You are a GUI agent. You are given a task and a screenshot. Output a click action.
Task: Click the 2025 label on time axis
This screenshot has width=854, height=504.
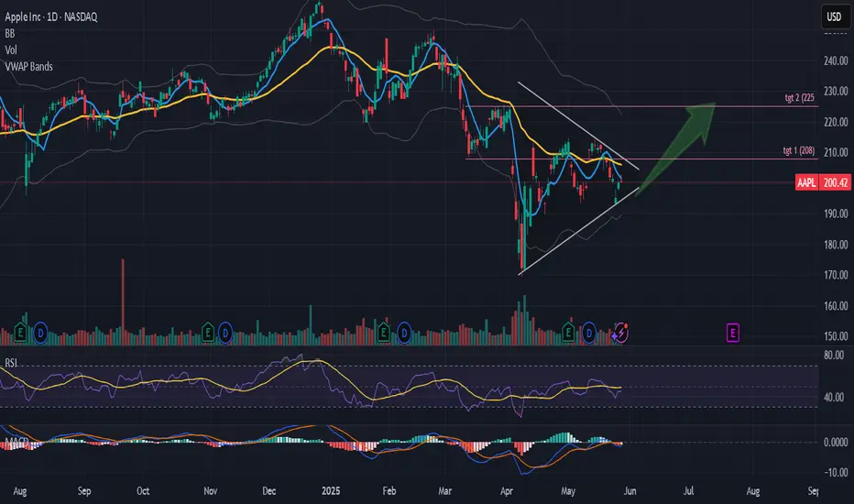(331, 491)
